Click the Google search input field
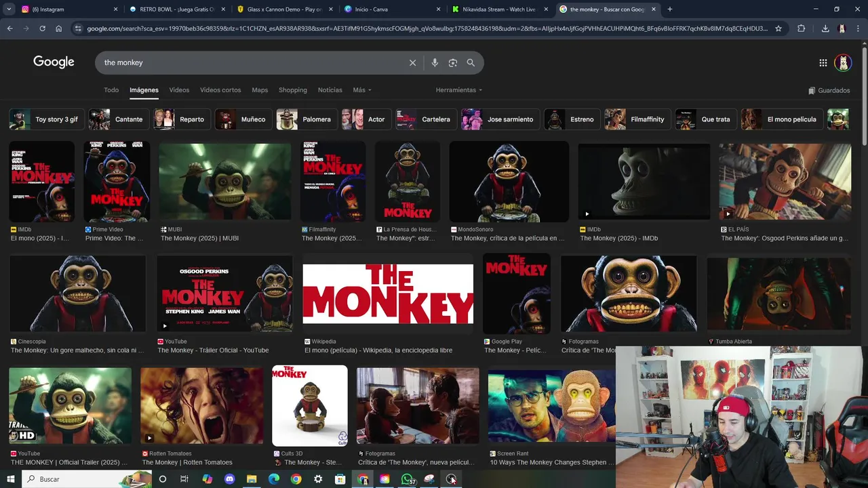The image size is (868, 488). pos(251,62)
